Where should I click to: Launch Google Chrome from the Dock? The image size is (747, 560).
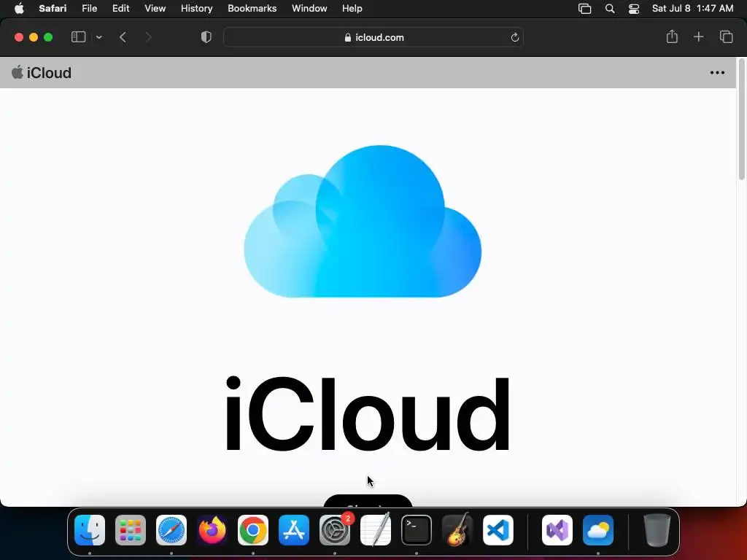click(253, 530)
